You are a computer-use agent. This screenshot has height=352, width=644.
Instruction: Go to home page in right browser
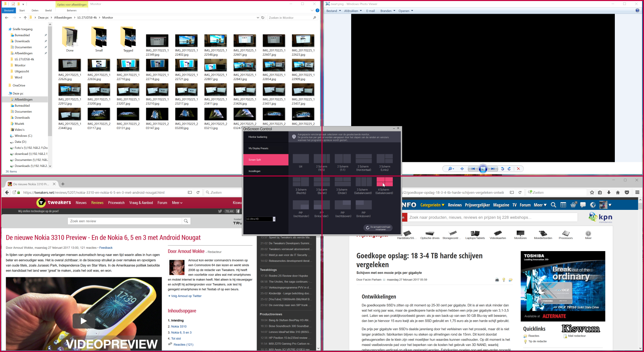pyautogui.click(x=618, y=192)
